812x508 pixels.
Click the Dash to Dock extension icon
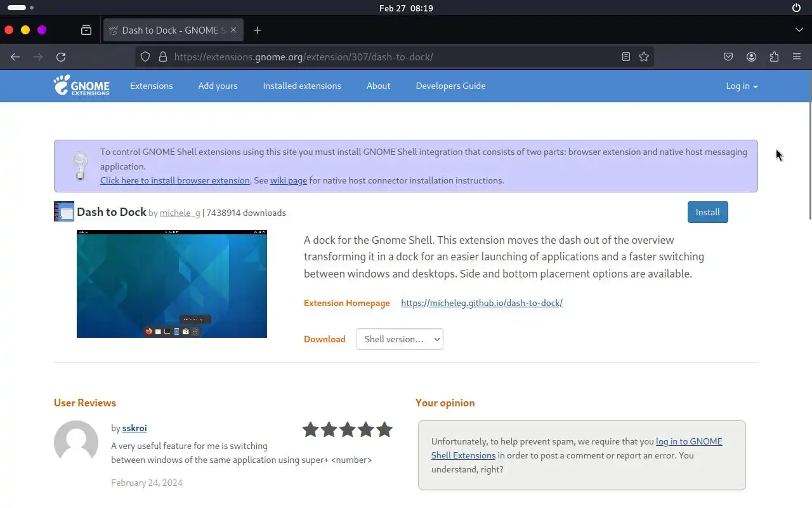coord(64,211)
